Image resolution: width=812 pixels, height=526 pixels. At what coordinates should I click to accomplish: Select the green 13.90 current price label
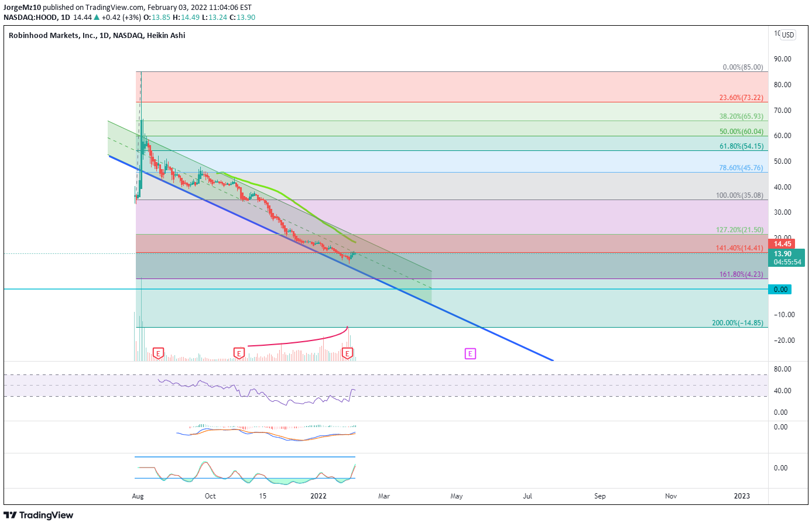pyautogui.click(x=782, y=254)
